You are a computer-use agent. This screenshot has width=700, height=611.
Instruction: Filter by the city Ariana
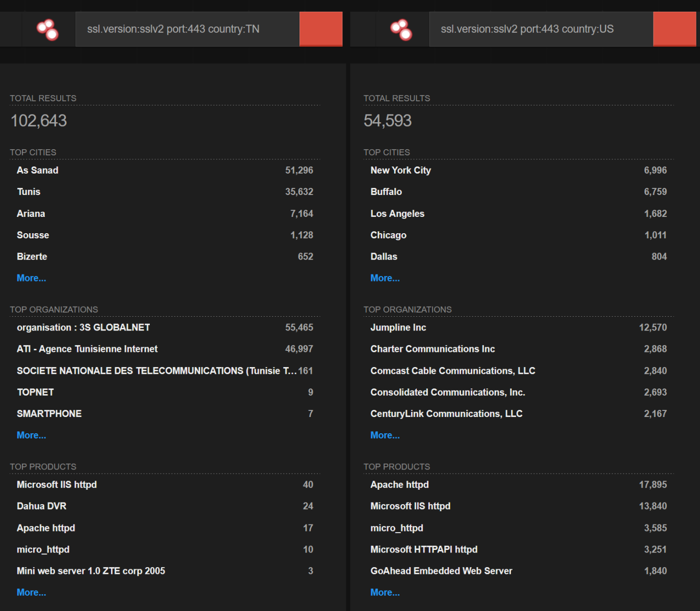pos(31,213)
